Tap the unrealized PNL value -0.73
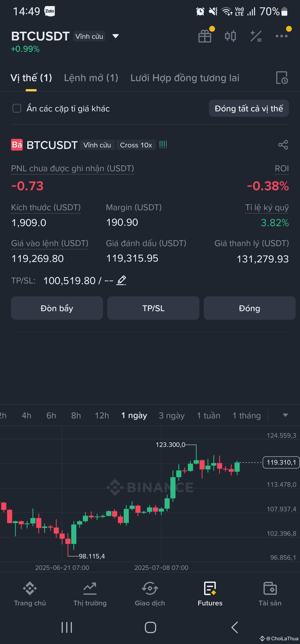 click(x=27, y=186)
